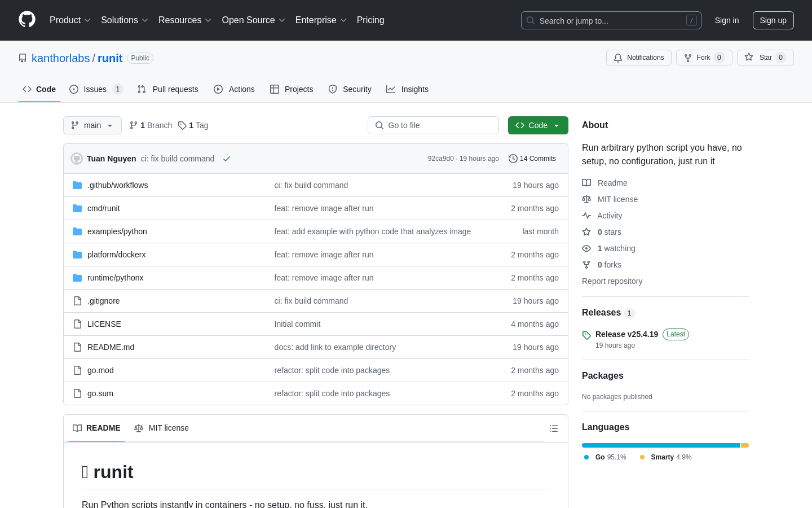Open the .github/workflows folder
The height and width of the screenshot is (508, 812).
pos(117,185)
